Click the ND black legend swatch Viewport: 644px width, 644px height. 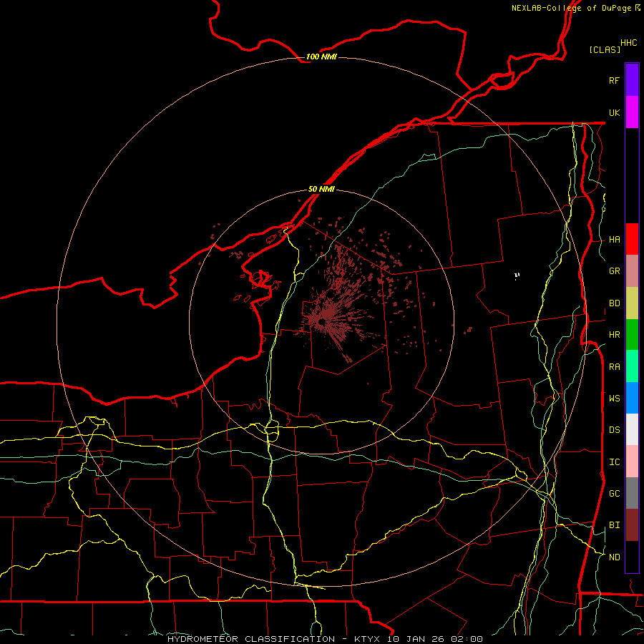tap(632, 557)
